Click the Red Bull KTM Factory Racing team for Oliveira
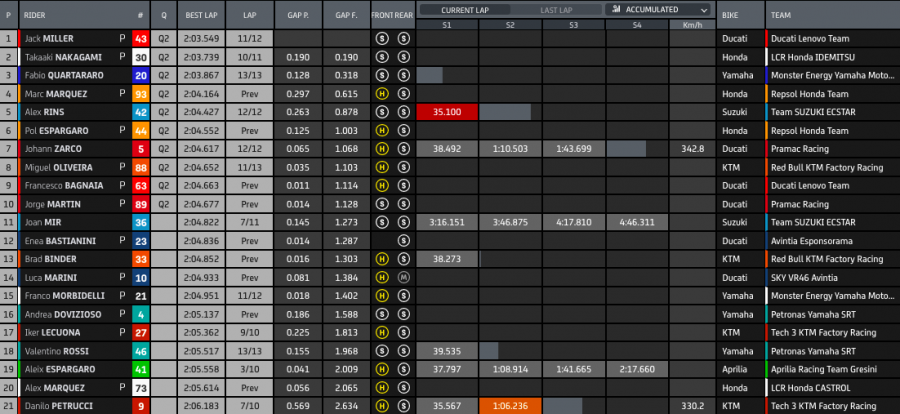Viewport: 900px width, 414px height. [826, 167]
